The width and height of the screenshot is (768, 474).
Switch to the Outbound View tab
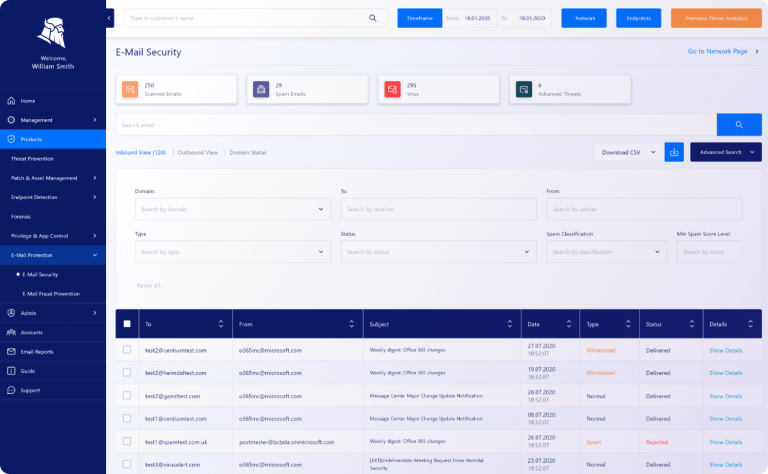(x=197, y=152)
